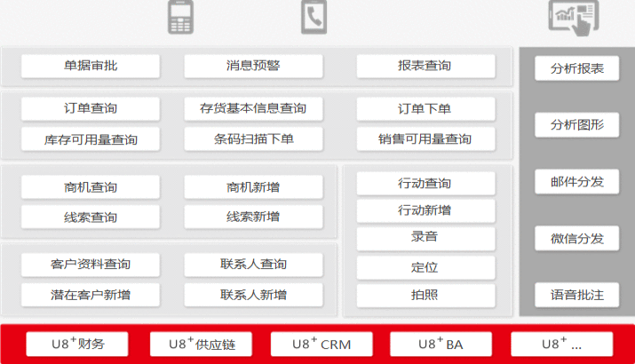Open 订单查询 function
This screenshot has height=364, width=635.
pos(91,109)
